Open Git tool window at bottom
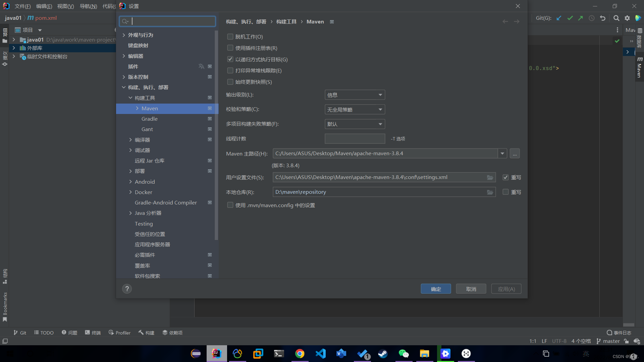644x362 pixels. click(20, 333)
